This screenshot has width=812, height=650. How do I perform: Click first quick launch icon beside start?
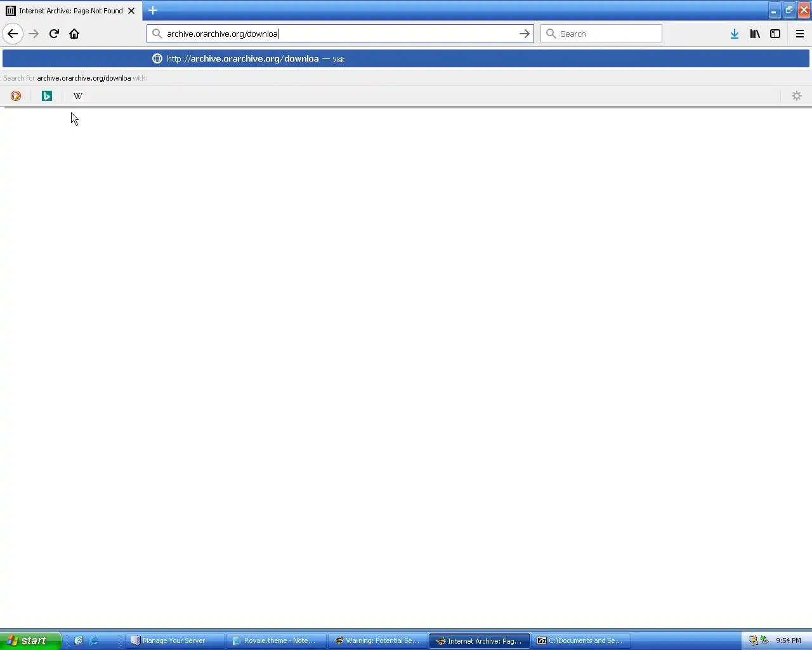[79, 640]
